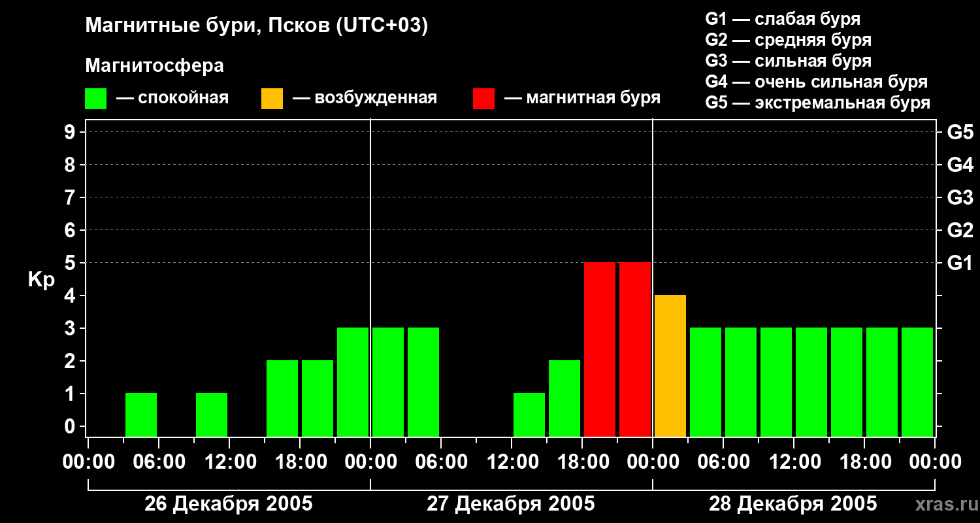Screen dimensions: 980x523
Task: Click the G3 label on the right axis
Action: [x=960, y=197]
